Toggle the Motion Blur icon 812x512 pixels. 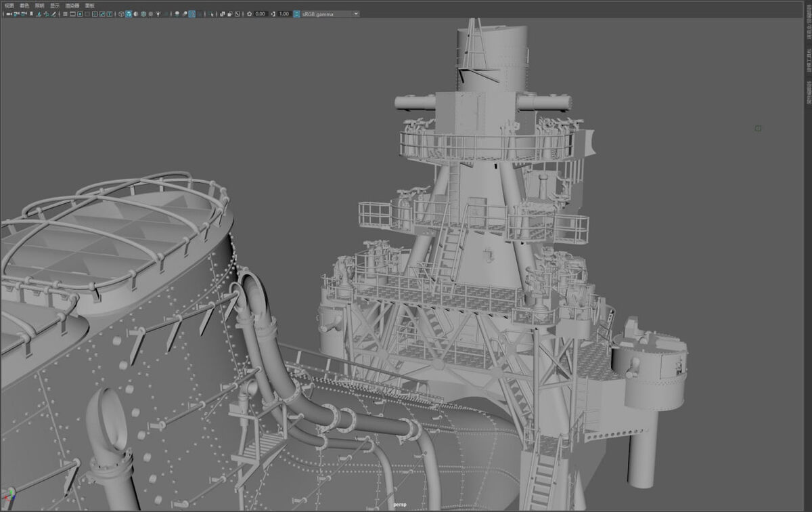coord(184,14)
